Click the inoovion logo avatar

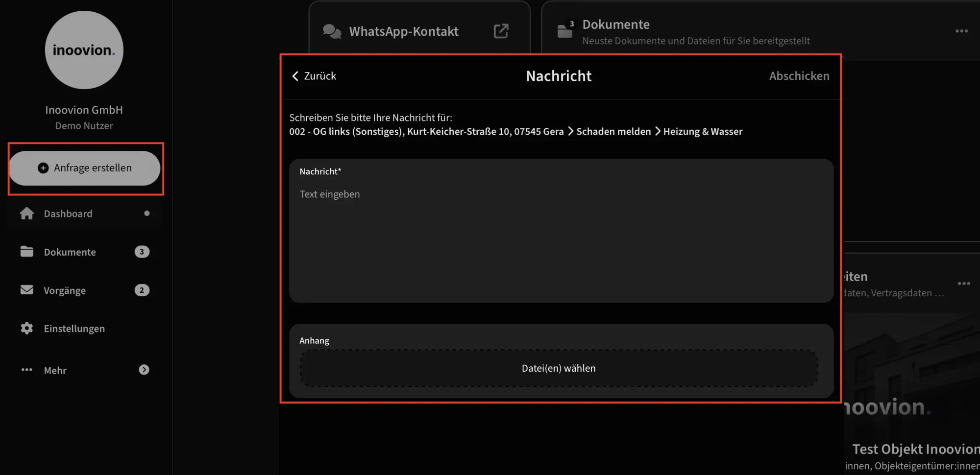[x=84, y=50]
